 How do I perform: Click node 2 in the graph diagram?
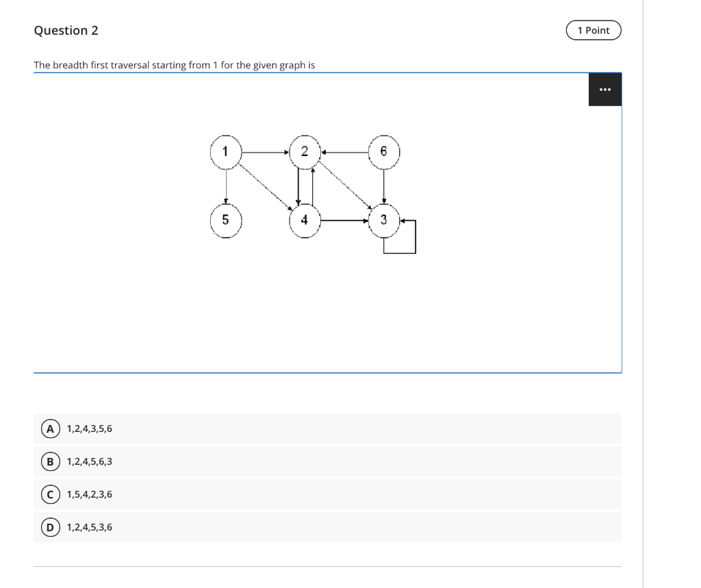[305, 151]
